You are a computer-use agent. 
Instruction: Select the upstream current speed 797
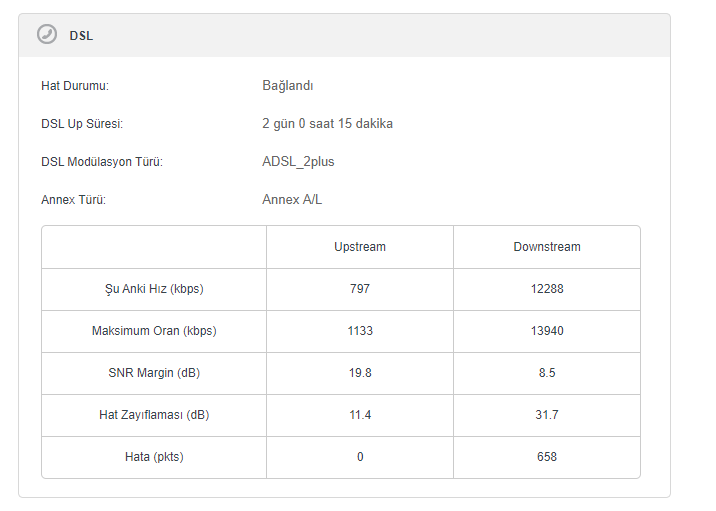point(360,289)
